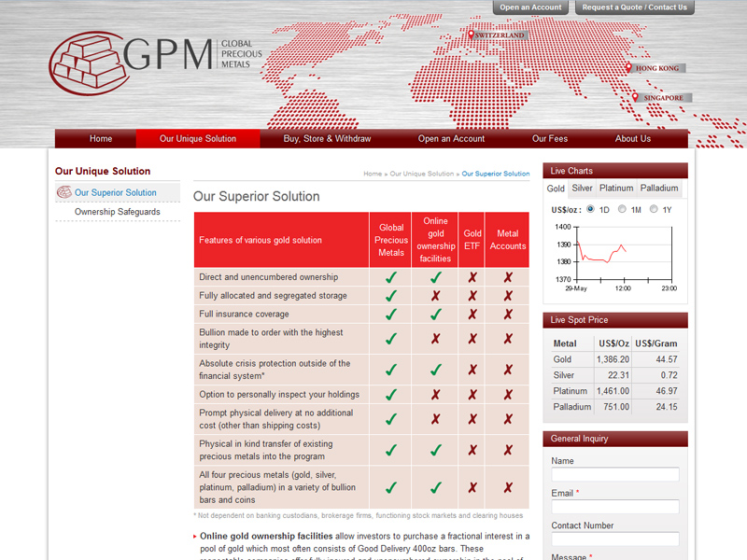Click the Palladium price 751.00 cell
This screenshot has width=747, height=560.
click(616, 407)
